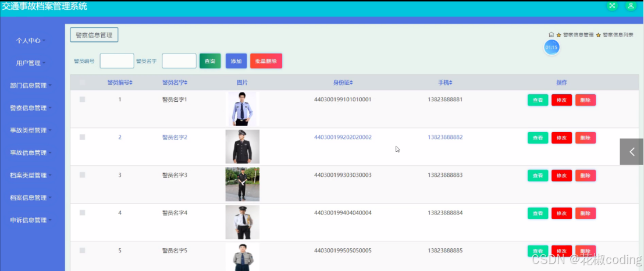Open photo thumbnail of 警员名字3
Viewport: 644px width, 271px height.
(243, 184)
